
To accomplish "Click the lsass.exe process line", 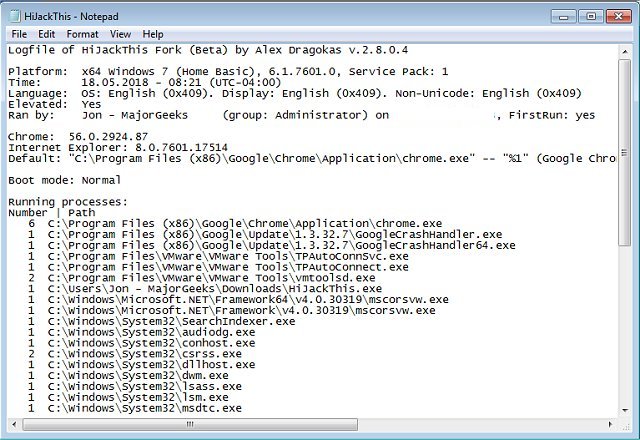I will point(135,387).
